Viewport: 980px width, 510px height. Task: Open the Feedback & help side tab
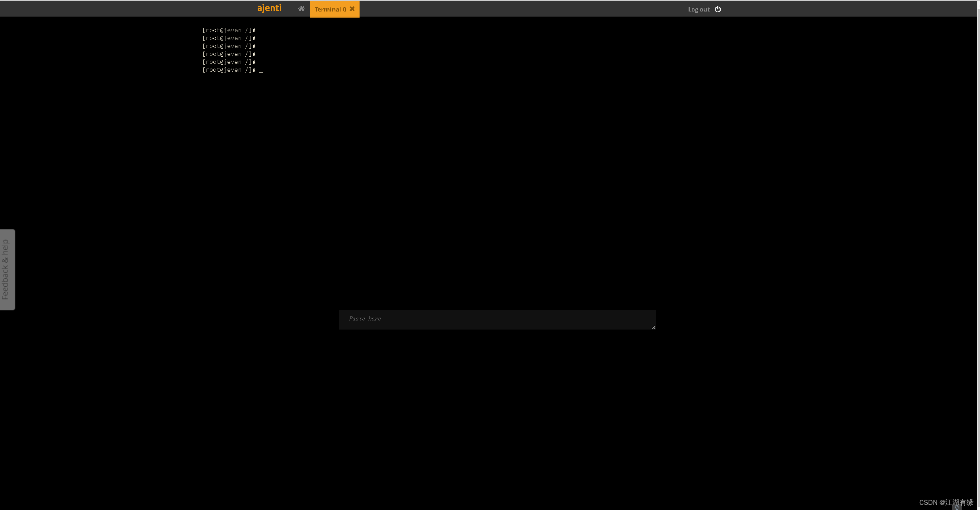tap(7, 270)
